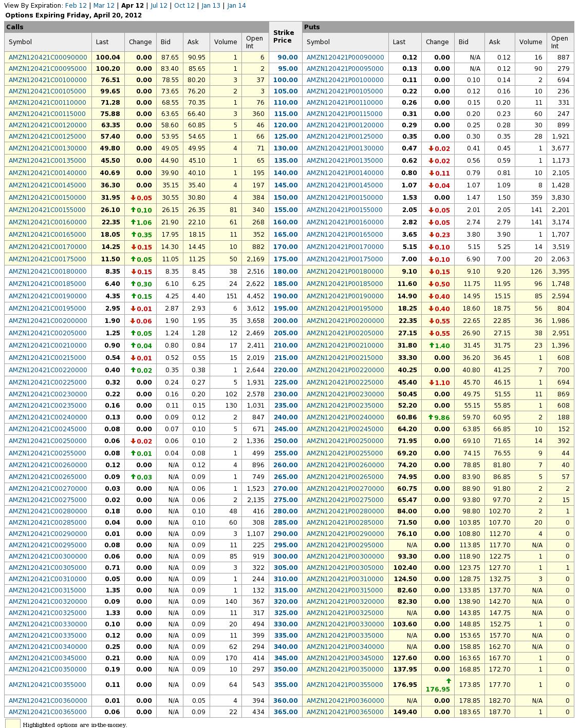View the Jul 12 expiration options
This screenshot has width=580, height=728.
(x=159, y=6)
